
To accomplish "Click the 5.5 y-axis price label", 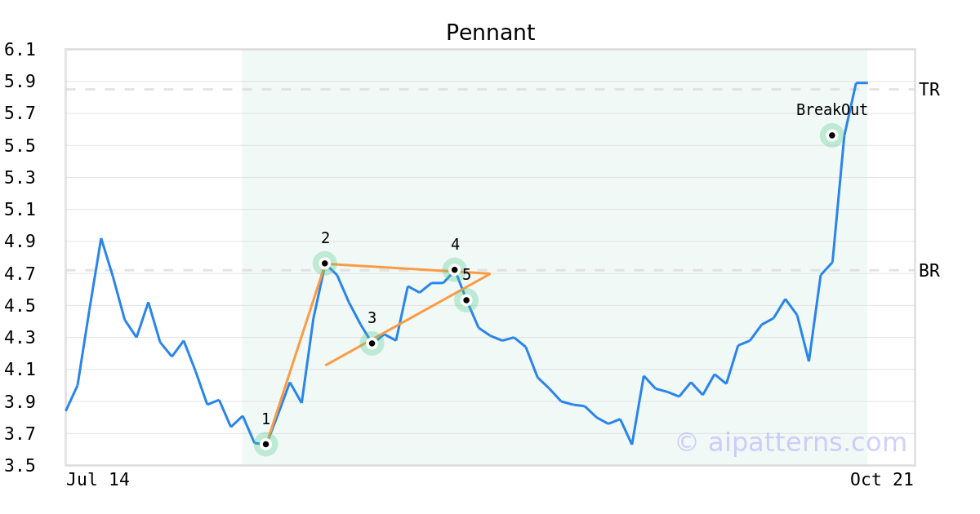I will 20,146.
